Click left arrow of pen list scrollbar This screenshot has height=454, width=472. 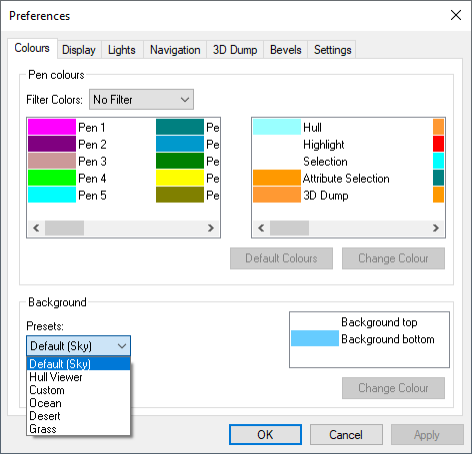pos(36,228)
